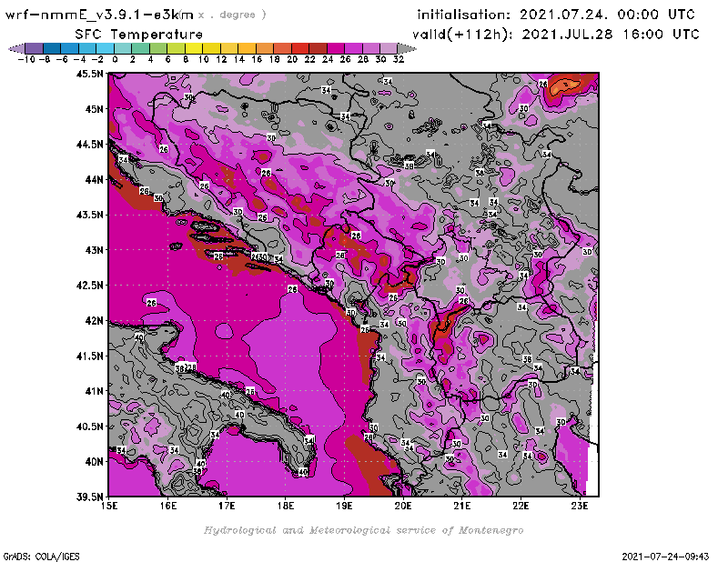This screenshot has height=562, width=728.
Task: Click the latitude label 39.5N
Action: click(89, 497)
